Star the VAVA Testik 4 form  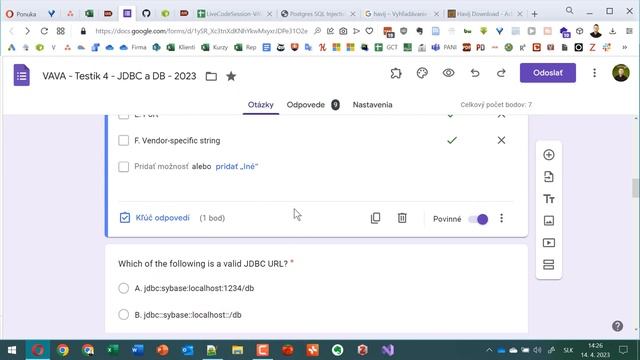(231, 76)
